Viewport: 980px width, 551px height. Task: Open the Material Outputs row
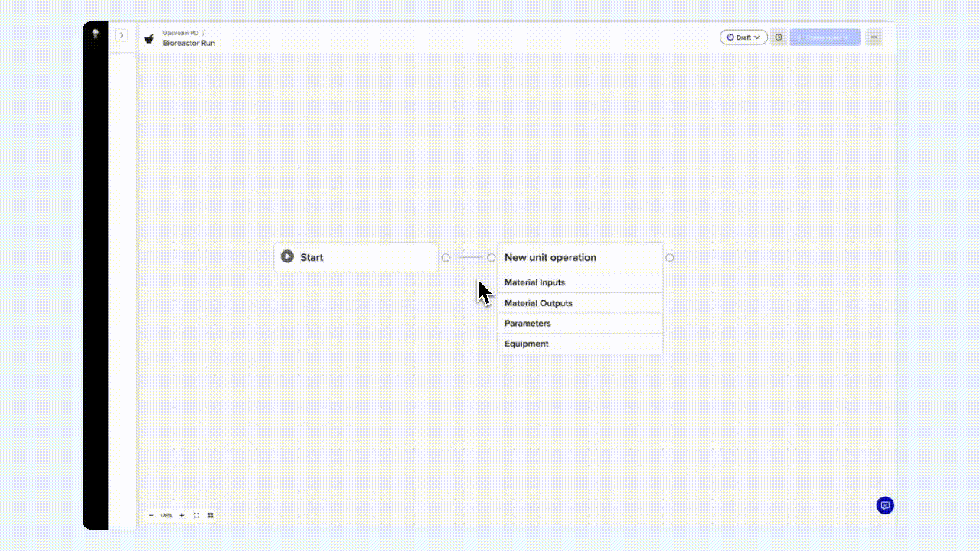pyautogui.click(x=580, y=303)
